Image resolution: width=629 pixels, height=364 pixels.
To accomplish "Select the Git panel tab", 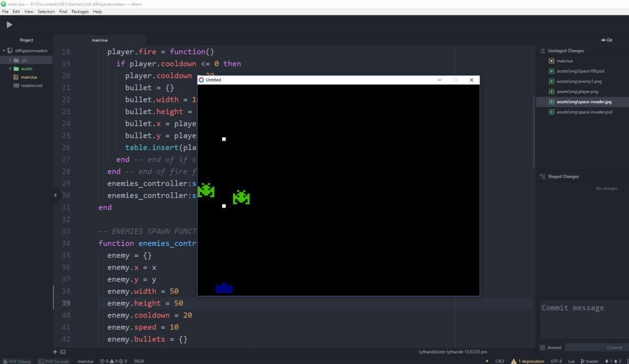I will [607, 40].
